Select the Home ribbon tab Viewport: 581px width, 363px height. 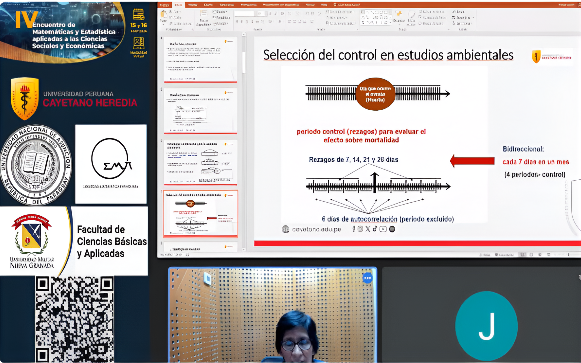[179, 5]
